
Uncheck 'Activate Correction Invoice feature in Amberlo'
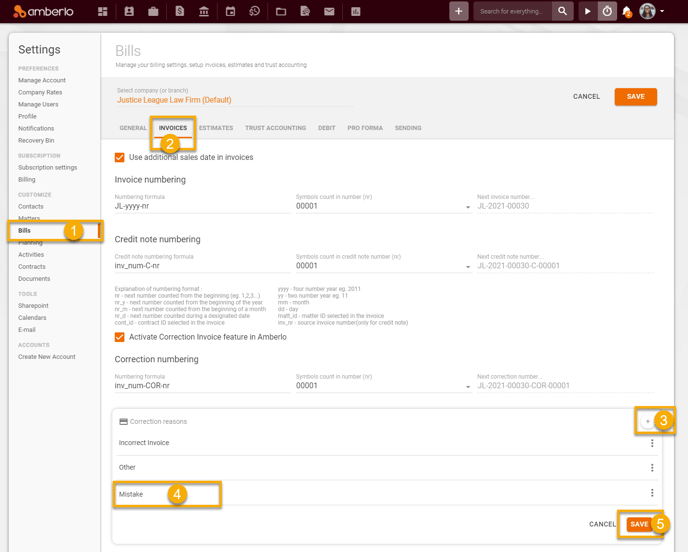coord(120,337)
